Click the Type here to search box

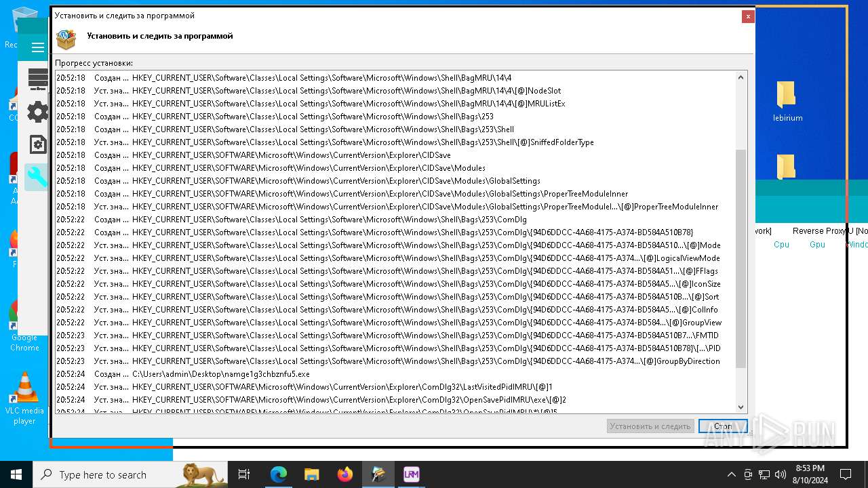[130, 474]
